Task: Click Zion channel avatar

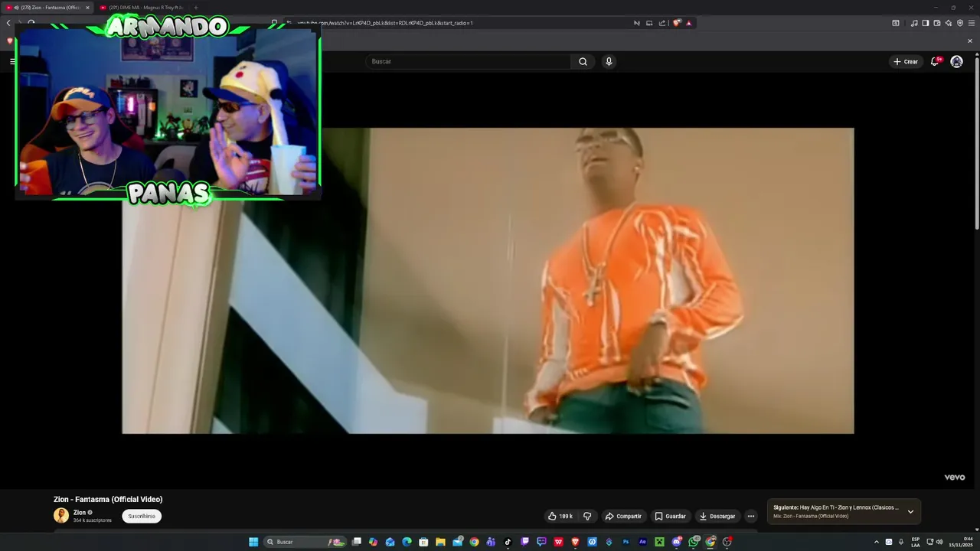Action: pyautogui.click(x=61, y=515)
